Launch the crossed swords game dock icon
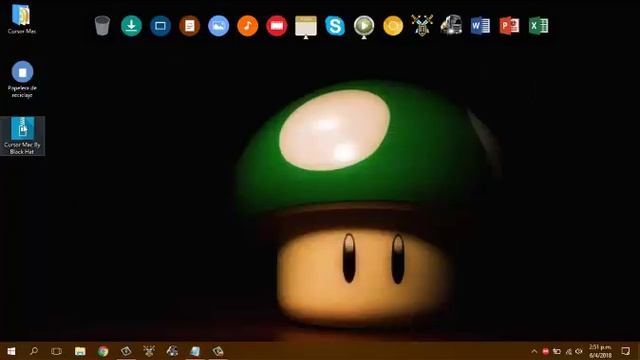This screenshot has width=640, height=360. click(x=422, y=26)
